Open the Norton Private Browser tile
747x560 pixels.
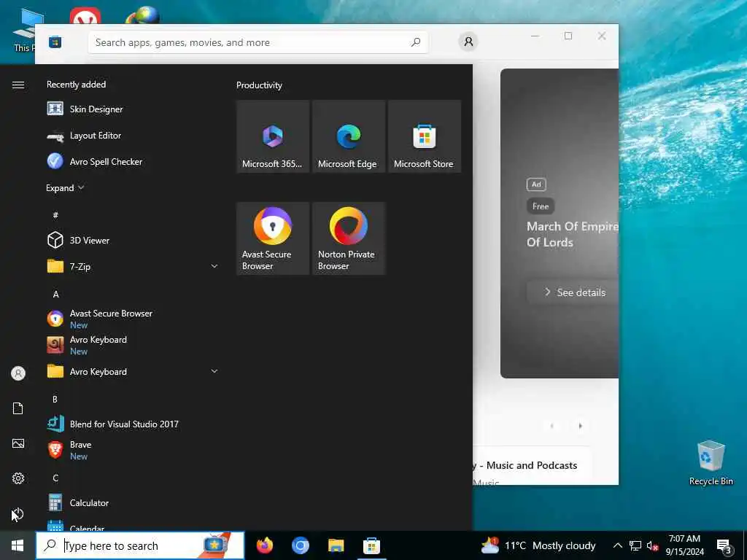pyautogui.click(x=349, y=238)
